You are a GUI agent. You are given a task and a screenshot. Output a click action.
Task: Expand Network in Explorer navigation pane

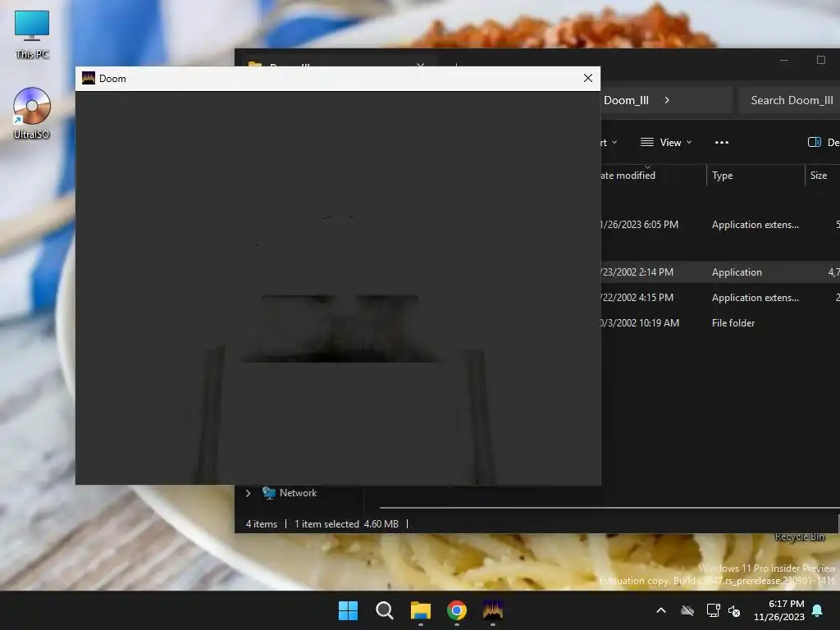click(248, 493)
